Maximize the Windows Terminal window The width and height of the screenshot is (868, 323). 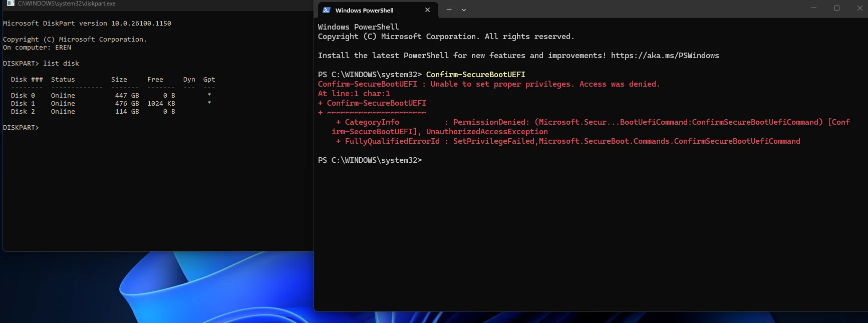click(837, 8)
